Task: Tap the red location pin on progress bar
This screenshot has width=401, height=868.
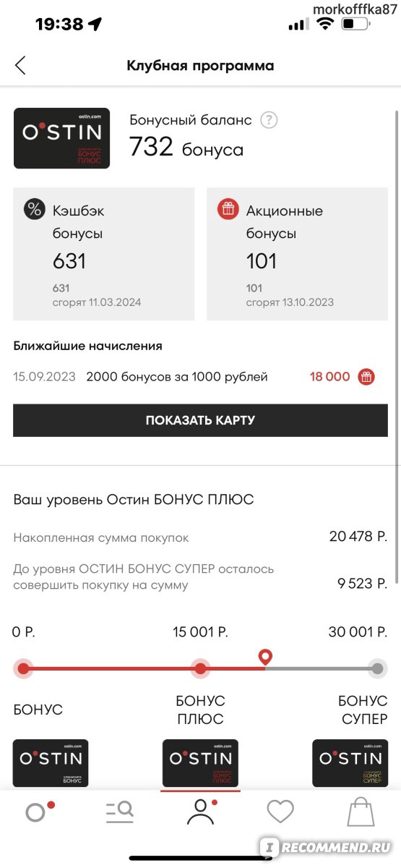Action: pos(265,658)
